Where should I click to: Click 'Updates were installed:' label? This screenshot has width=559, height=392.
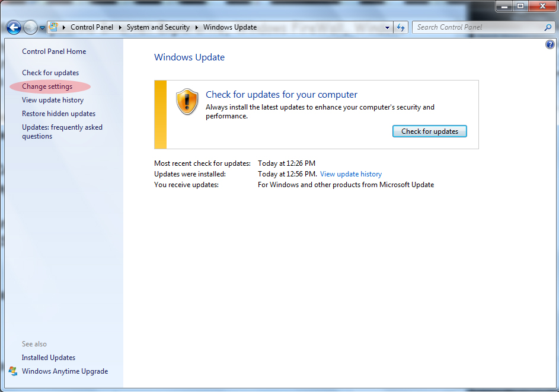190,174
